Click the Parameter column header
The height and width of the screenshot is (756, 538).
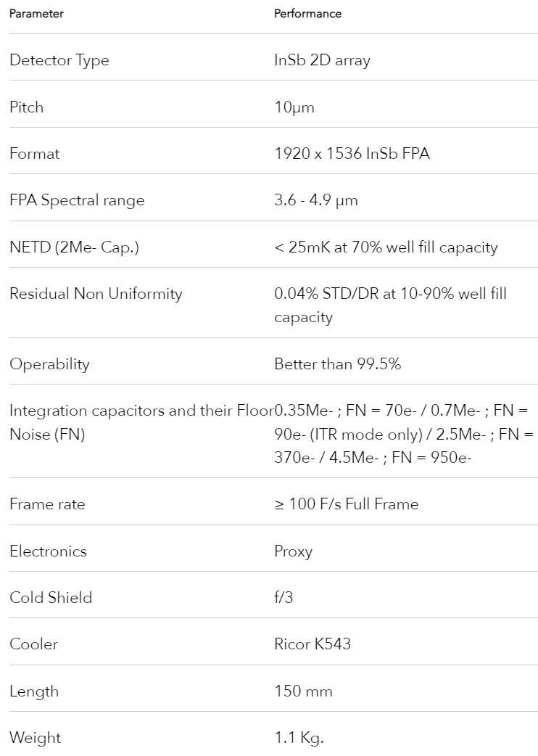(x=36, y=14)
